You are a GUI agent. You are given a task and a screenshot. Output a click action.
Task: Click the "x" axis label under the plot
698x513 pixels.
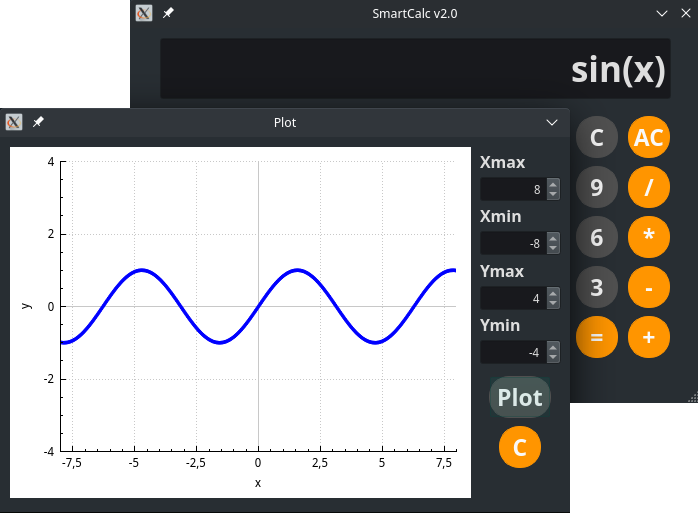258,483
